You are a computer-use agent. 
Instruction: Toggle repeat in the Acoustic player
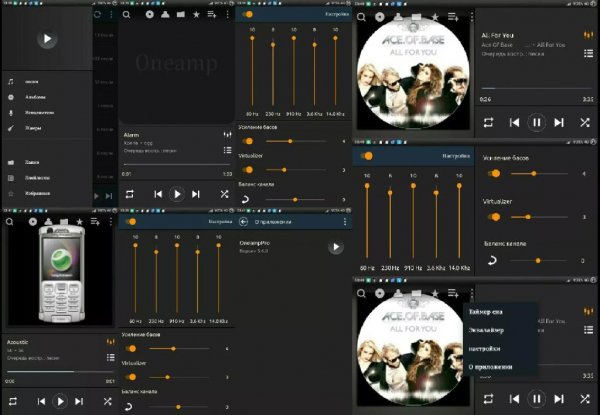(x=13, y=401)
